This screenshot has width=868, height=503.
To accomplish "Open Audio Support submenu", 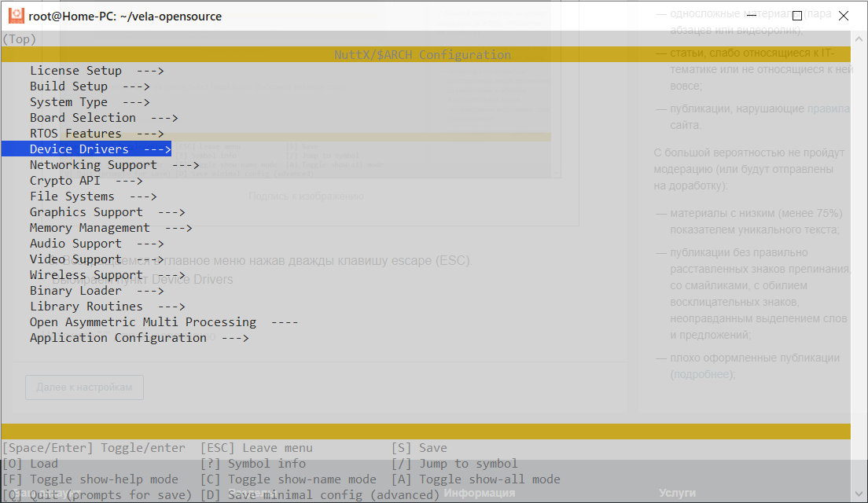I will click(x=97, y=244).
